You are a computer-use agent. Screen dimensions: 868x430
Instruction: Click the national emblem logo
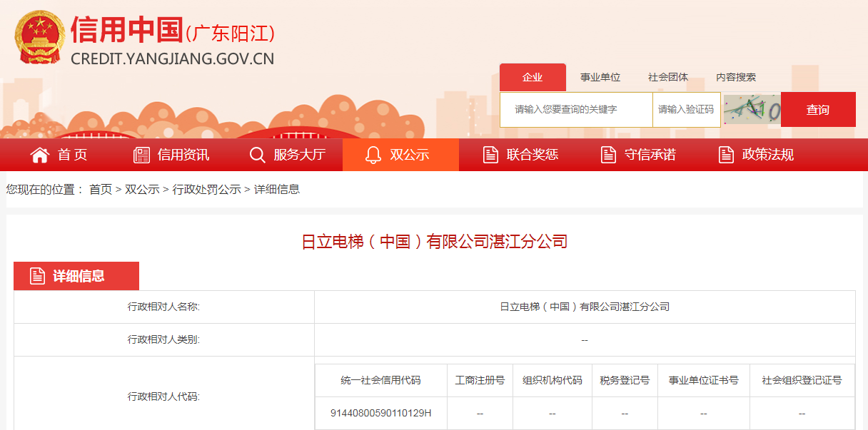point(39,37)
